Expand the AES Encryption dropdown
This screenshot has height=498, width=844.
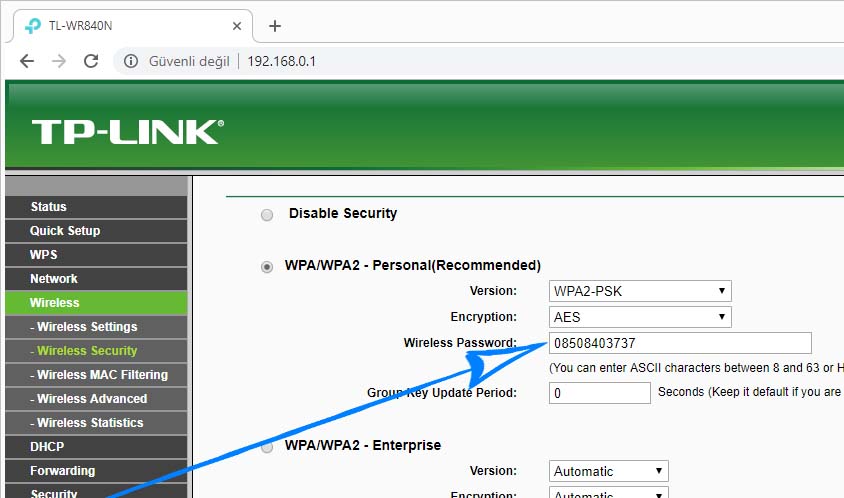coord(640,317)
